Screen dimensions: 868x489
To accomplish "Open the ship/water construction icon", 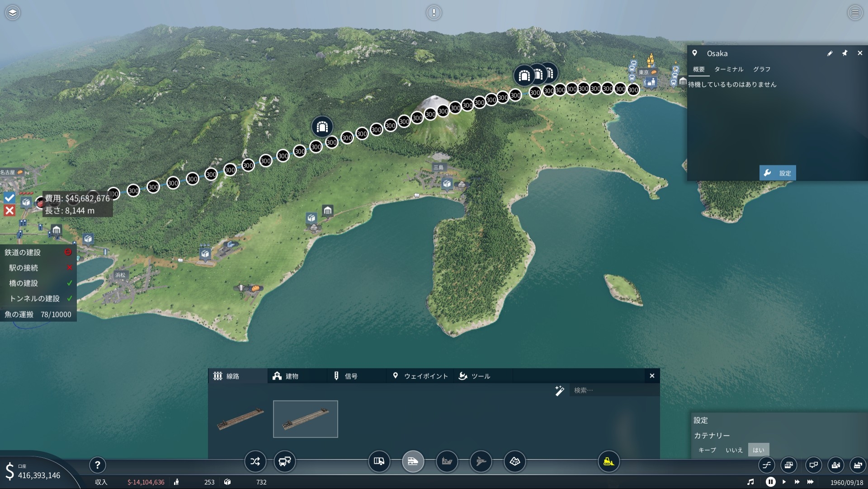I will click(x=447, y=461).
